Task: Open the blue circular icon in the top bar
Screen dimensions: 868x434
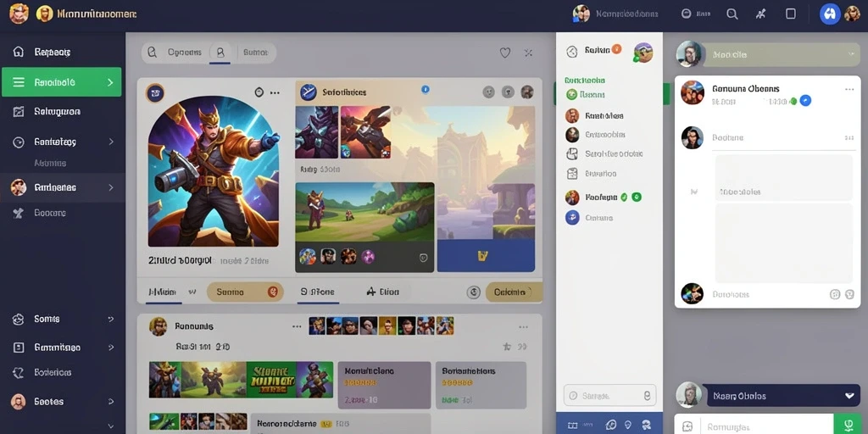Action: point(830,14)
